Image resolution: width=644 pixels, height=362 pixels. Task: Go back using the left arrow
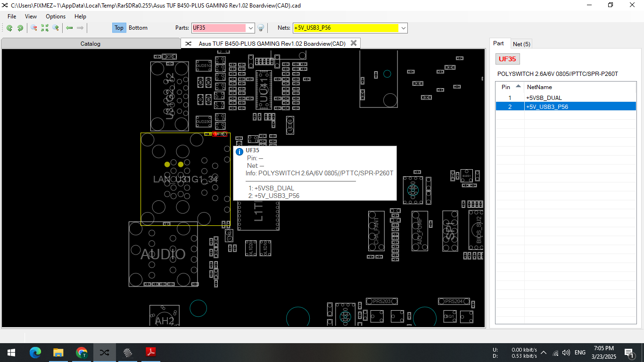click(69, 28)
